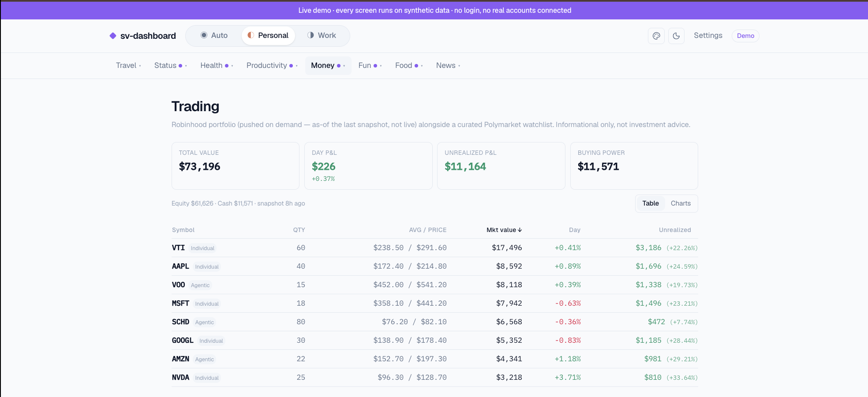Open the Productivity menu

272,65
